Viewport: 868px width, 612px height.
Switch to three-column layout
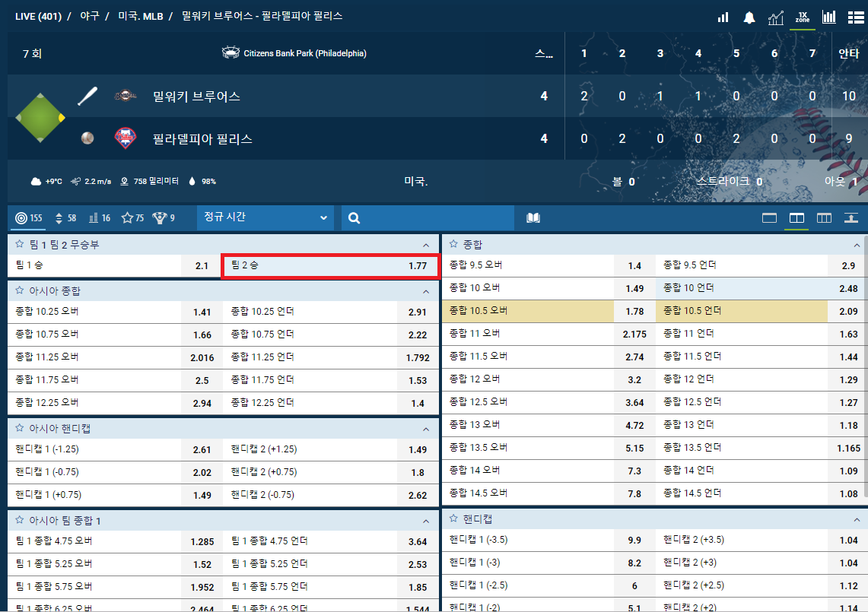tap(824, 218)
